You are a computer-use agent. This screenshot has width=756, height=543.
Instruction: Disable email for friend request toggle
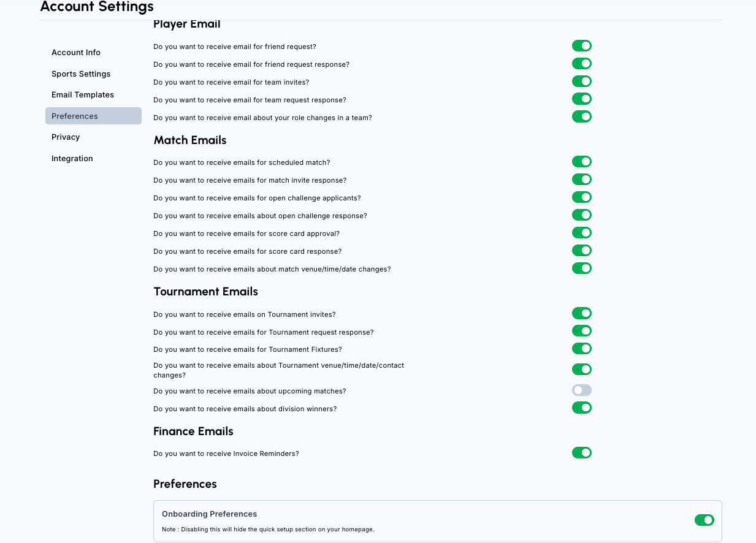pos(581,46)
